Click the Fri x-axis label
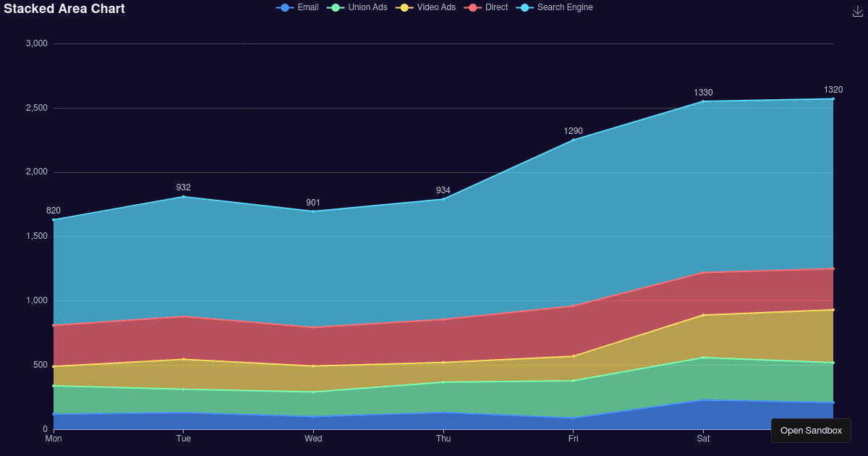The height and width of the screenshot is (456, 868). pos(573,439)
